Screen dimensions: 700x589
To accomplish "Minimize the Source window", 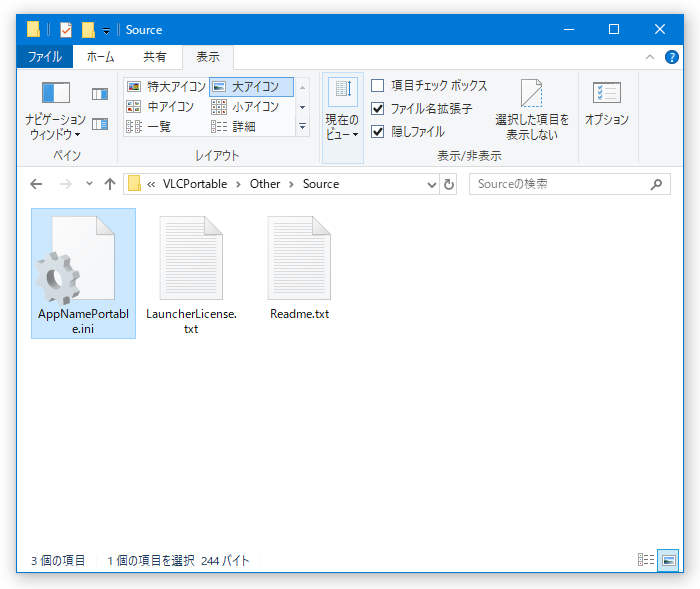I will [569, 29].
